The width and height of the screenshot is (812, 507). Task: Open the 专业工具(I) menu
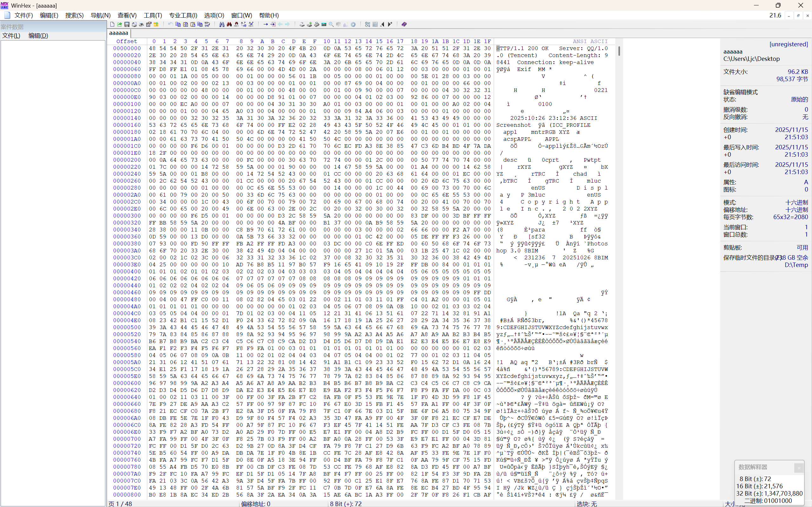(183, 16)
